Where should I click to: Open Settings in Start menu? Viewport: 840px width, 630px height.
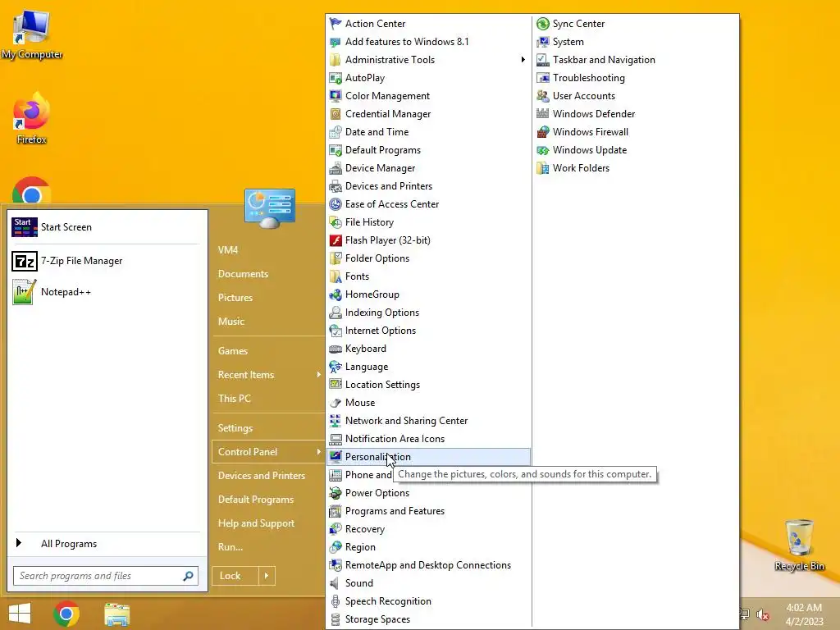pyautogui.click(x=235, y=428)
